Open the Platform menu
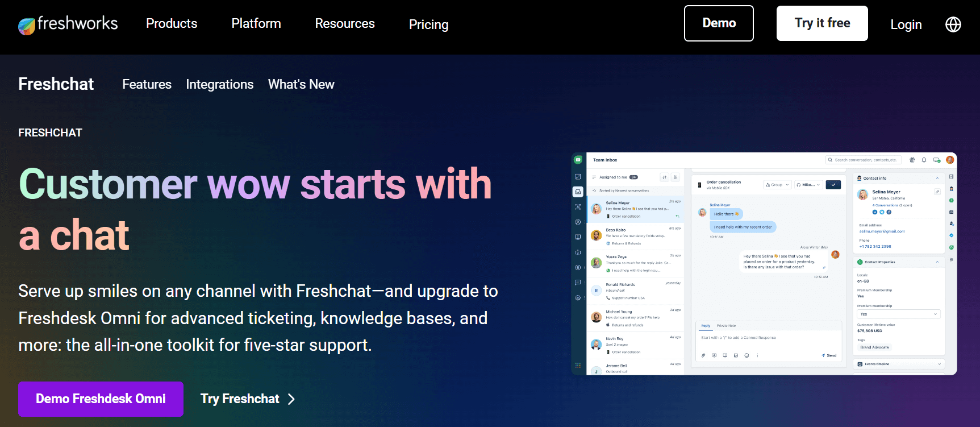 click(x=256, y=23)
